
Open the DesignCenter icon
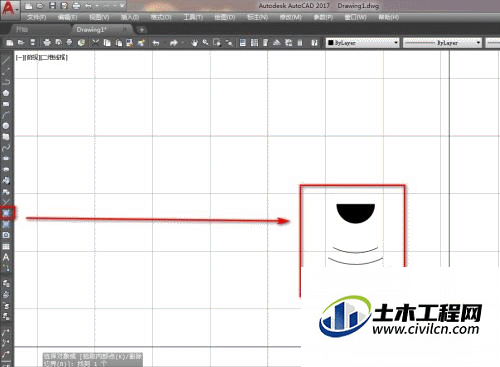point(254,43)
